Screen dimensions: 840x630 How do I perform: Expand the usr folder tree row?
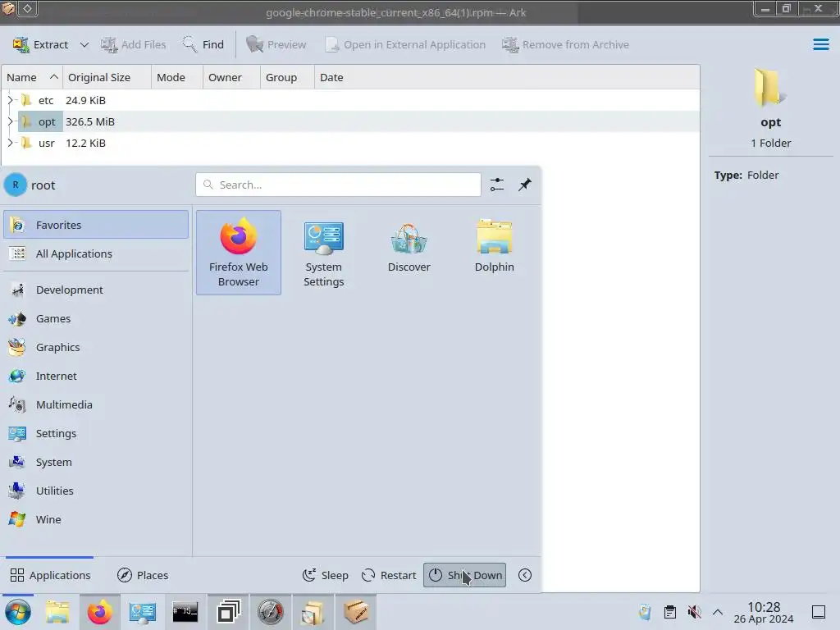coord(10,143)
